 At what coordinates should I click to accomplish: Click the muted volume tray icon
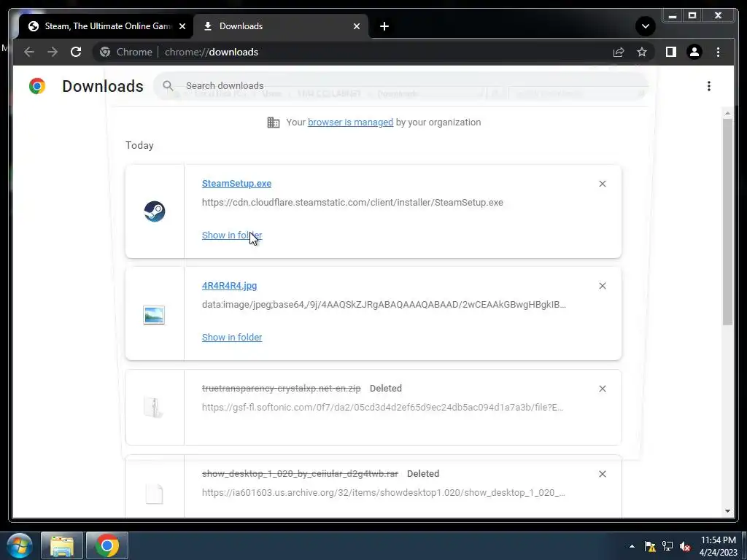point(685,546)
